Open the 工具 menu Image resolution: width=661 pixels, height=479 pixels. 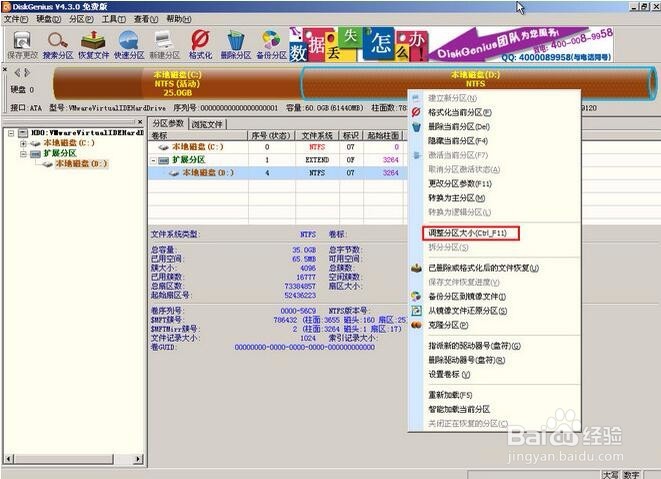(x=114, y=19)
